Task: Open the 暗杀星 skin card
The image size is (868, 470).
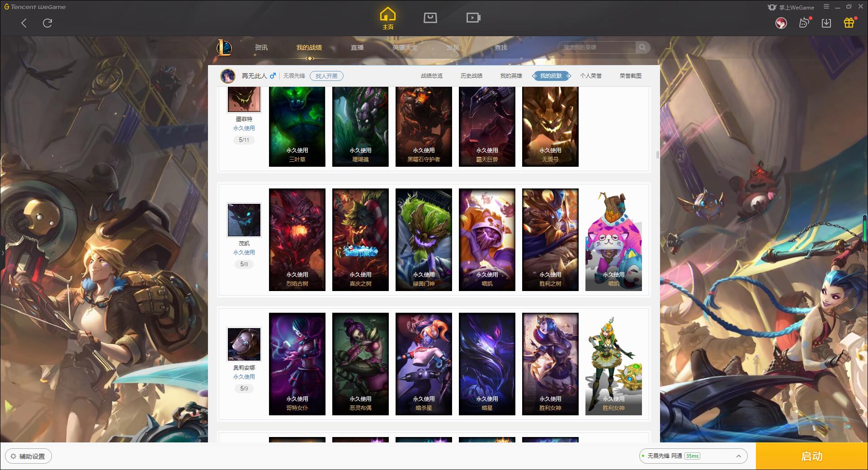Action: coord(424,364)
